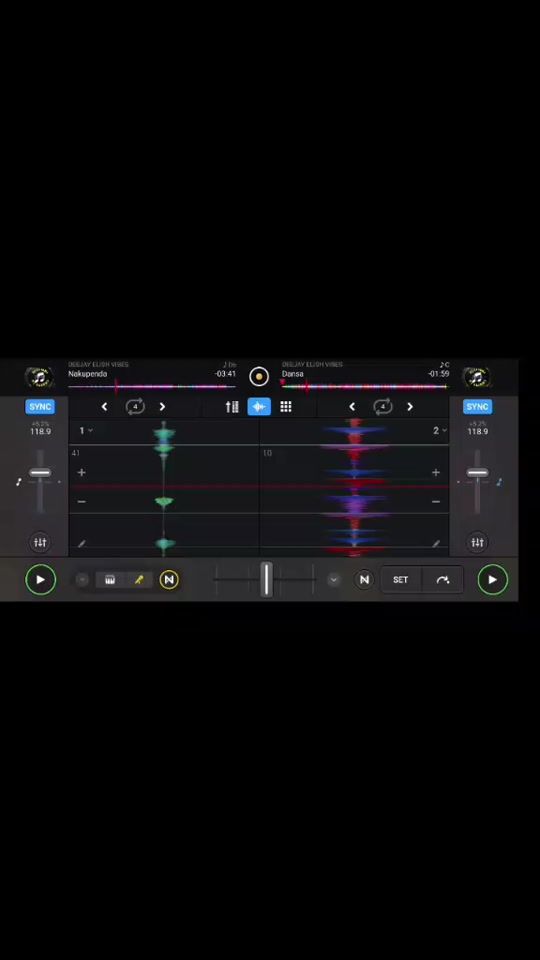Expand the deck 2 selector dropdown
This screenshot has height=960, width=540.
point(440,430)
